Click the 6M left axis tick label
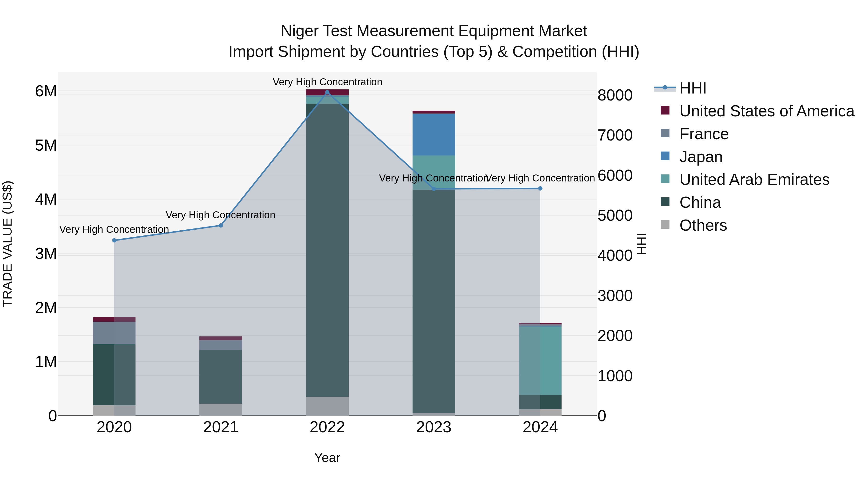 click(x=46, y=91)
